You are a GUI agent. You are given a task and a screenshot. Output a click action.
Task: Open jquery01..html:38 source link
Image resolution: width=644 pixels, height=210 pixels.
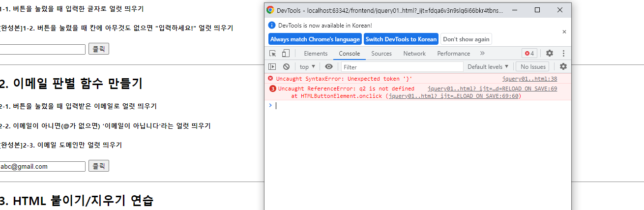pyautogui.click(x=529, y=79)
